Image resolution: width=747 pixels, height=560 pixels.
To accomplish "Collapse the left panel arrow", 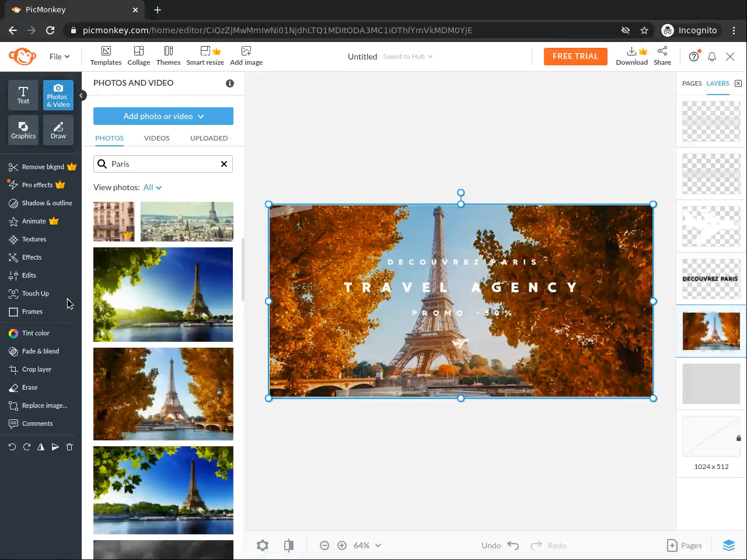I will pos(82,95).
